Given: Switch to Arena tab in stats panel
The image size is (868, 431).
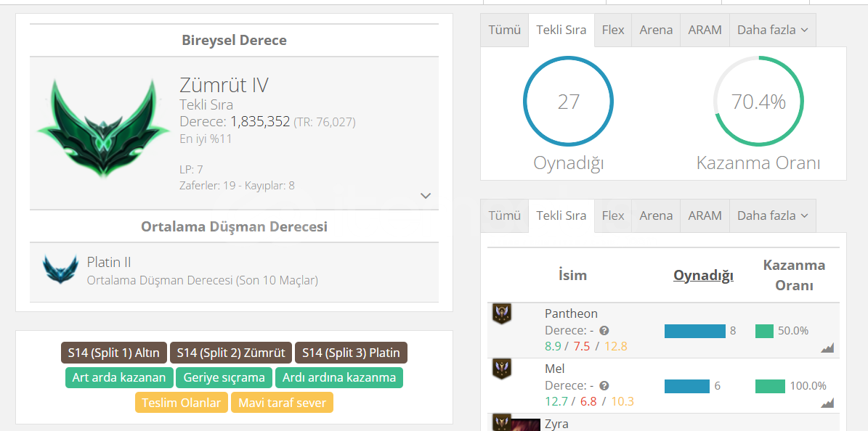Looking at the screenshot, I should tap(656, 30).
